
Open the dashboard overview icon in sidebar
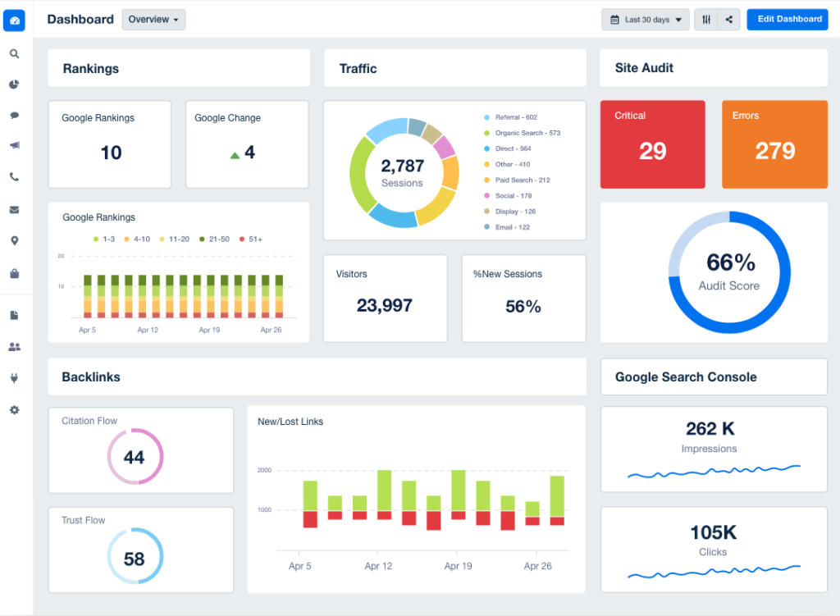tap(14, 20)
